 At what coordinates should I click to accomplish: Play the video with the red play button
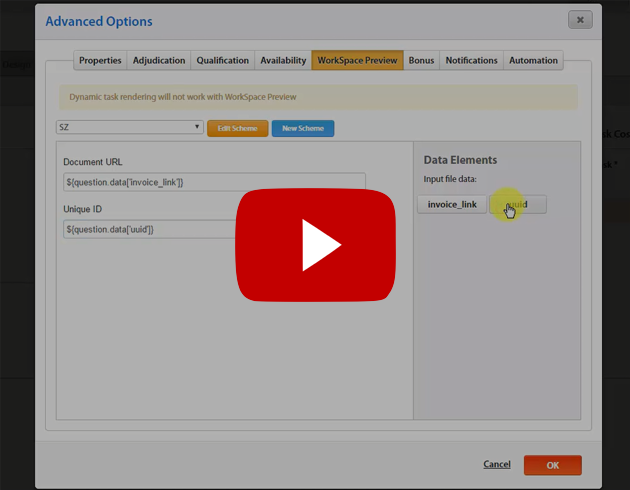pos(315,245)
